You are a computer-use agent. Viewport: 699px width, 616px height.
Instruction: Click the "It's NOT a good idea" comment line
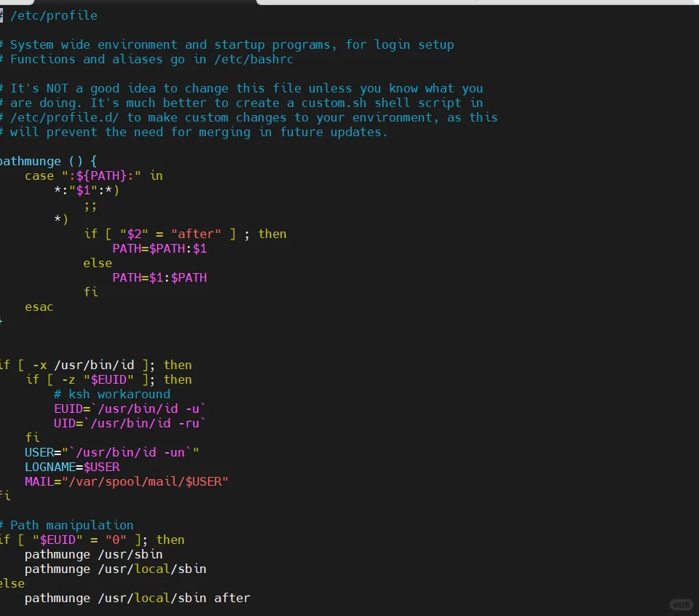click(242, 88)
